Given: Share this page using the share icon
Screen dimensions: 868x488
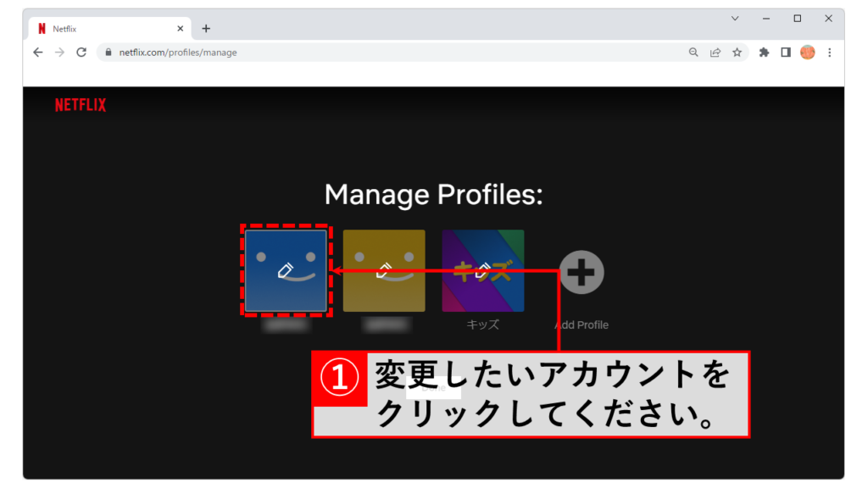Looking at the screenshot, I should (715, 53).
